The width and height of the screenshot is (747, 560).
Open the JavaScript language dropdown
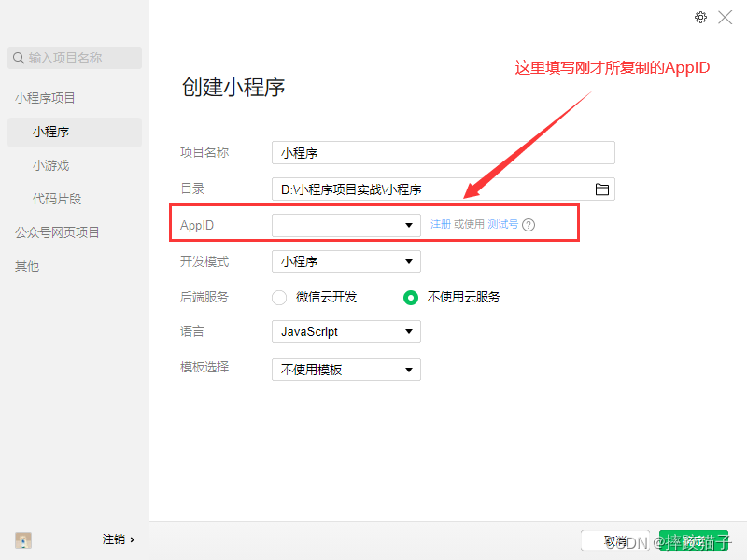coord(408,332)
